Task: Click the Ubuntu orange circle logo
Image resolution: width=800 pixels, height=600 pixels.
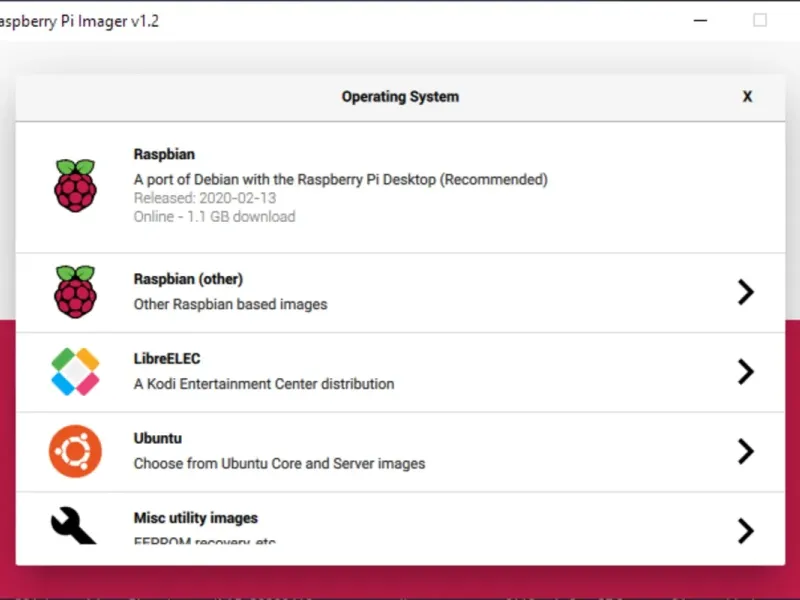Action: [75, 451]
